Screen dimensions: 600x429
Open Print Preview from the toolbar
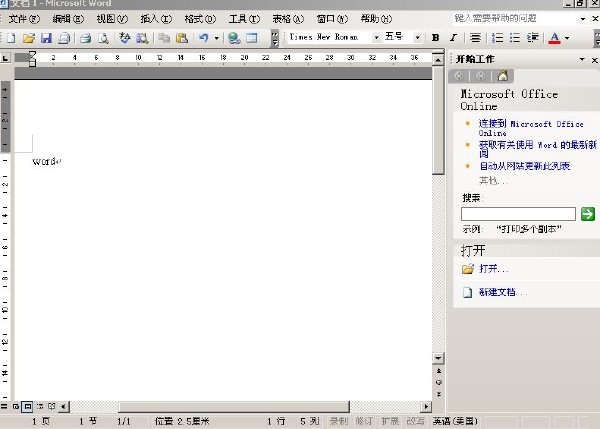(103, 38)
